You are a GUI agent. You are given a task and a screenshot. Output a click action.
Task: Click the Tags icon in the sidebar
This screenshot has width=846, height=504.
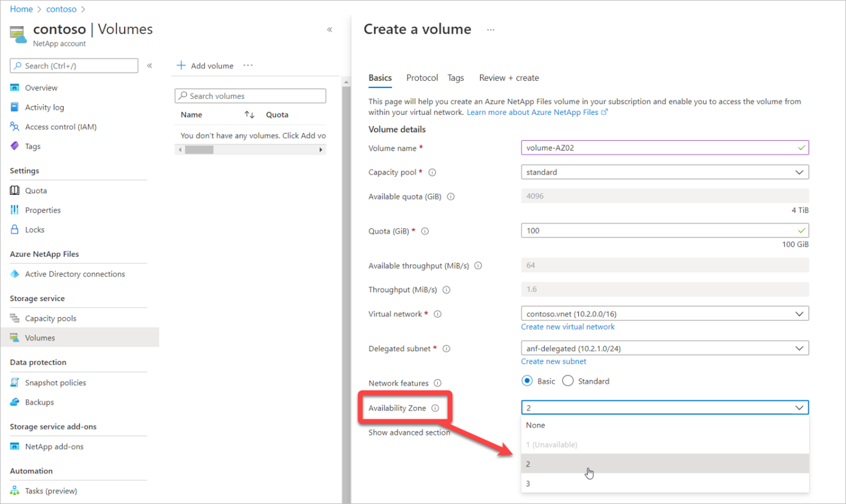coord(15,146)
